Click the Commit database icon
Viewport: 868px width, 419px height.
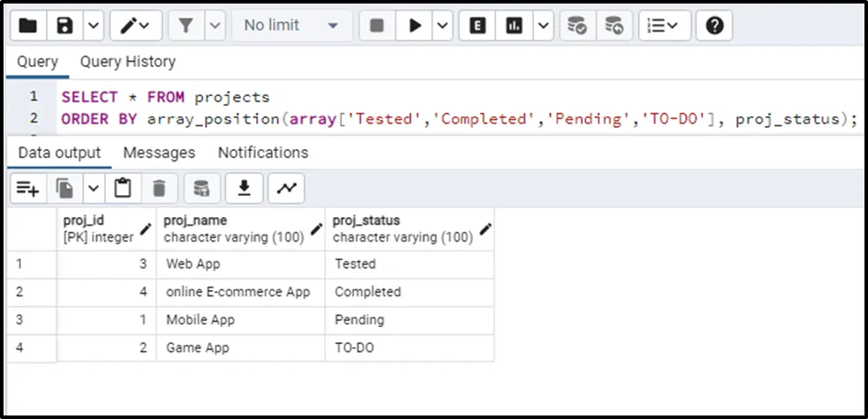pos(577,26)
